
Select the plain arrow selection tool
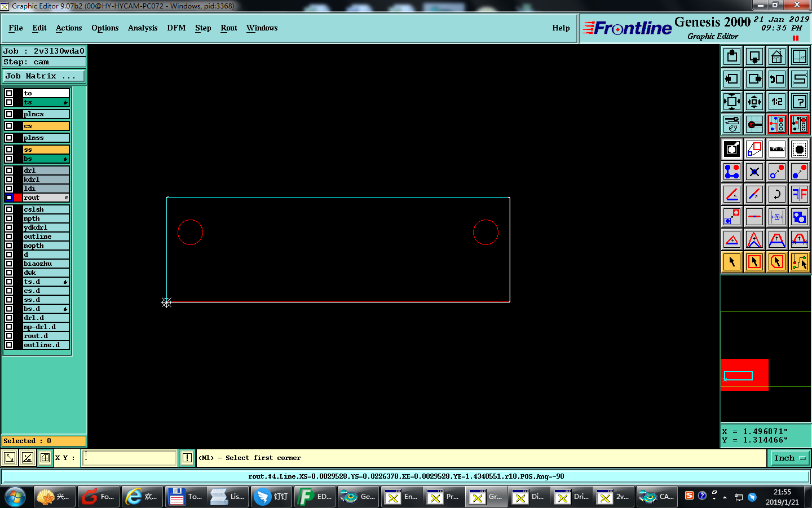point(732,262)
